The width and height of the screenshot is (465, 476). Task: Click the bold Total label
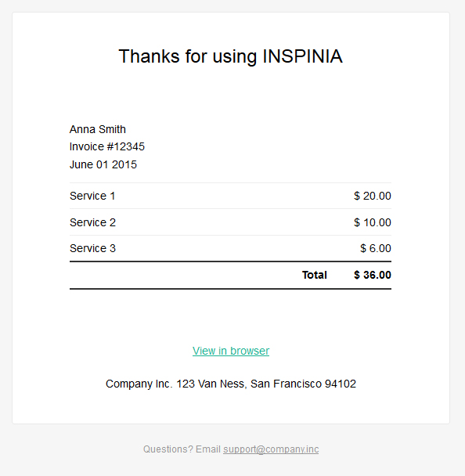pyautogui.click(x=315, y=275)
